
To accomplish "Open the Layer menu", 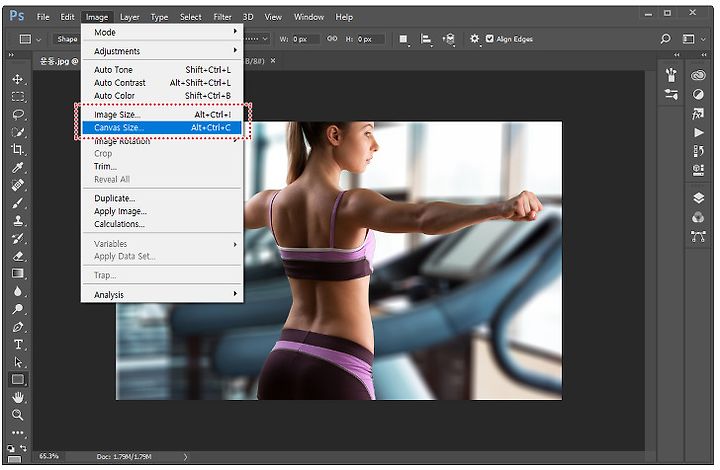I will pyautogui.click(x=129, y=17).
